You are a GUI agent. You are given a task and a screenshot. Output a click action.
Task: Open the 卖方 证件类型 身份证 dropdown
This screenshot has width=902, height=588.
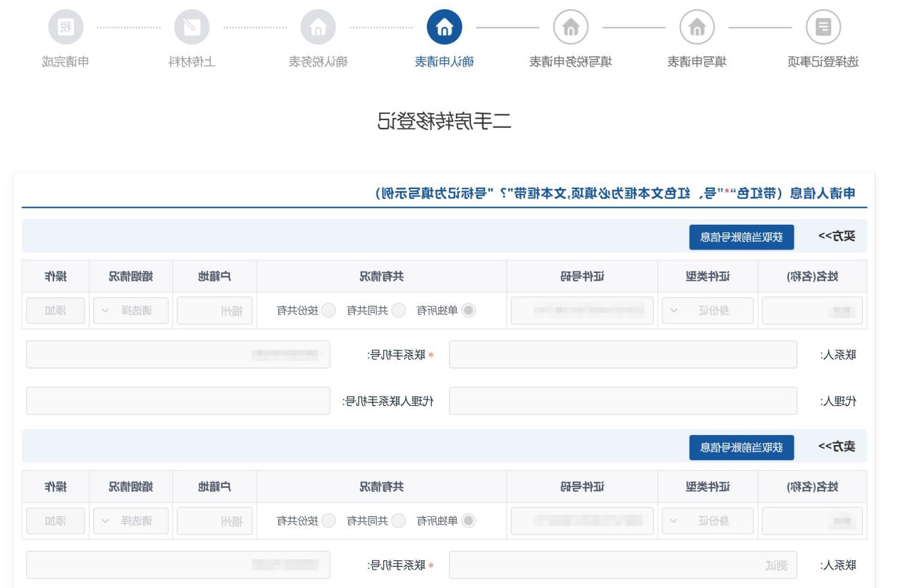(x=708, y=521)
